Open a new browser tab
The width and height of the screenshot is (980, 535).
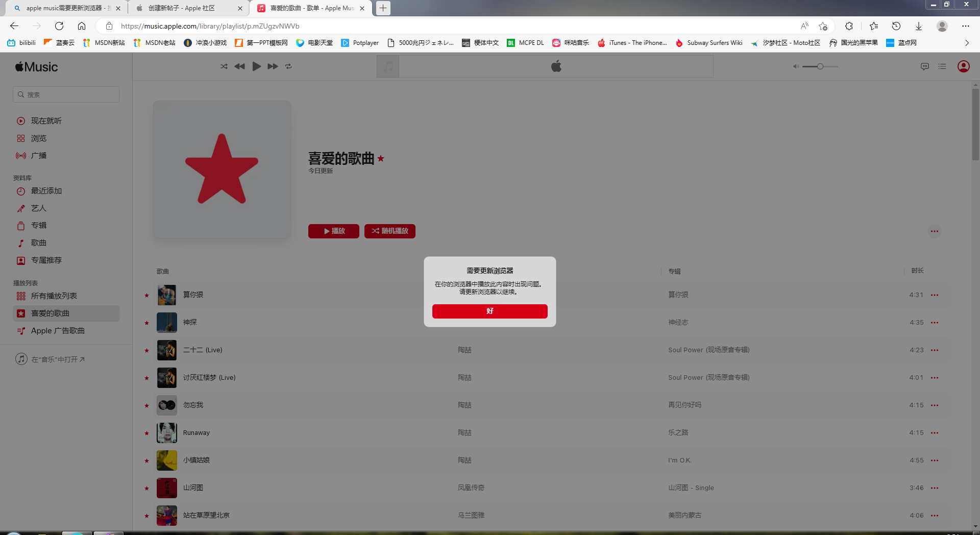383,8
